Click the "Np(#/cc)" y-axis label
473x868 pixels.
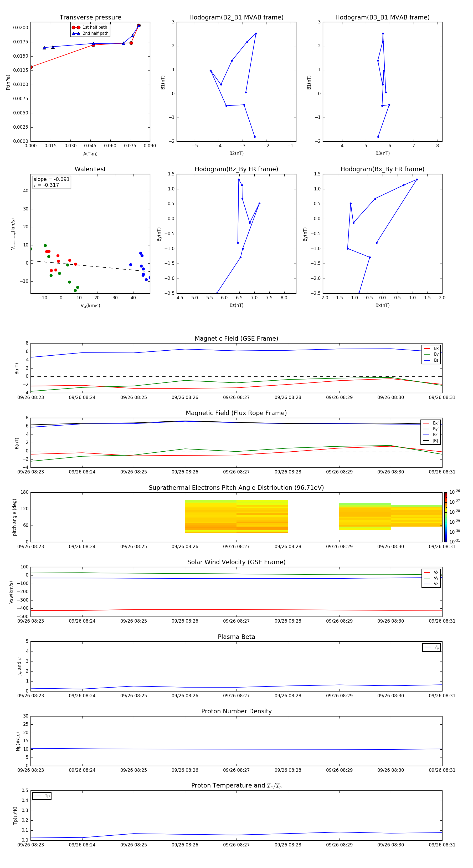click(18, 741)
